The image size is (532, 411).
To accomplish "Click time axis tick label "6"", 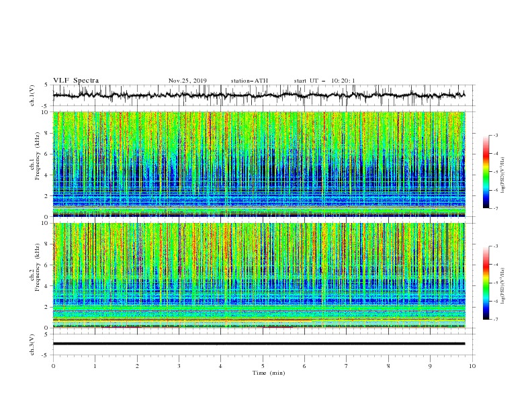I will click(304, 366).
